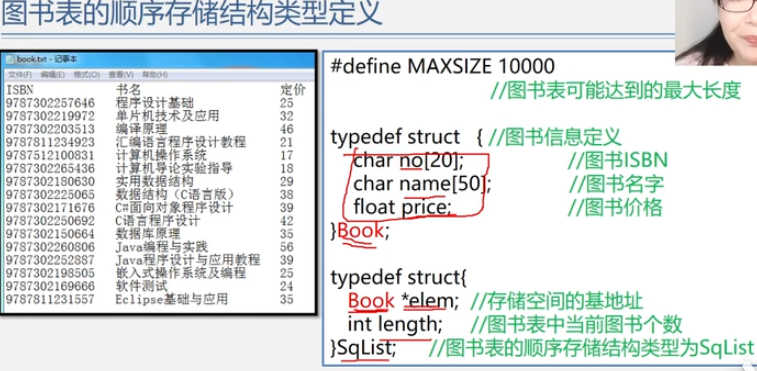Click the book name 软件测试
Image resolution: width=757 pixels, height=371 pixels.
coord(141,286)
